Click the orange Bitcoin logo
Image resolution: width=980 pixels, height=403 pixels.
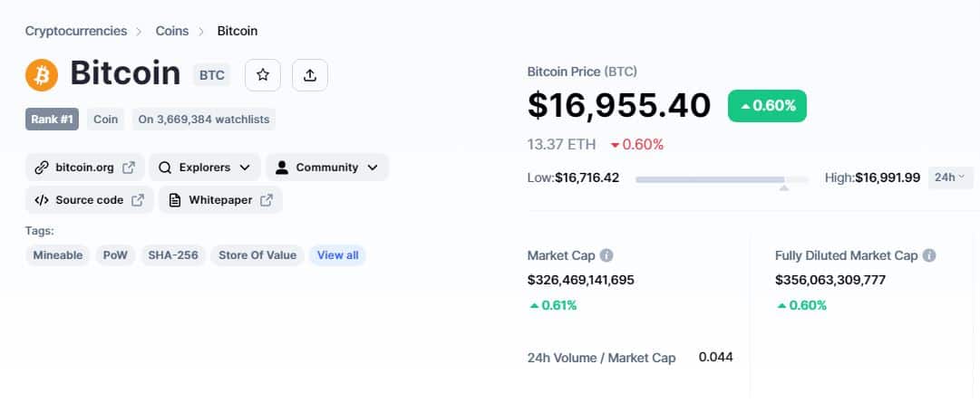42,75
